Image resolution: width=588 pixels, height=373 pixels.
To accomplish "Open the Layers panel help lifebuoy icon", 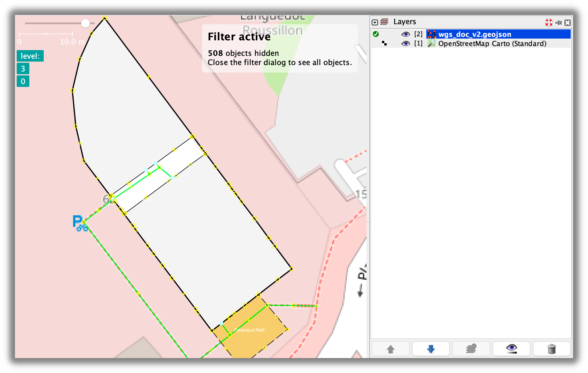I will tap(549, 22).
